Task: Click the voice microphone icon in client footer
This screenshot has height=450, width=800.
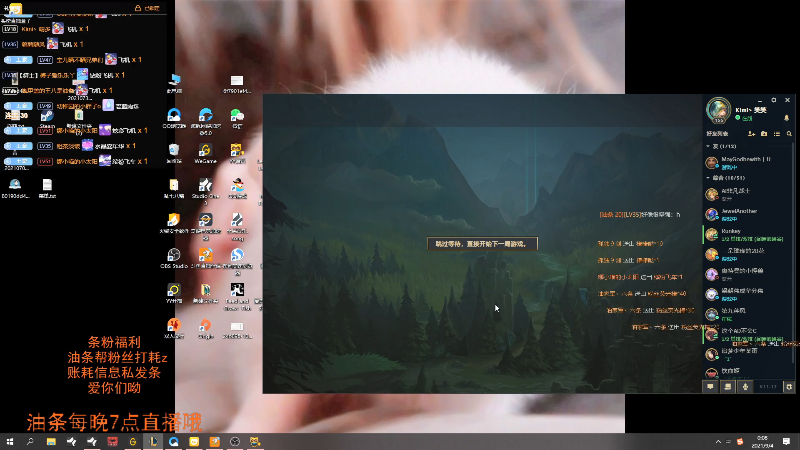Action: [x=745, y=387]
